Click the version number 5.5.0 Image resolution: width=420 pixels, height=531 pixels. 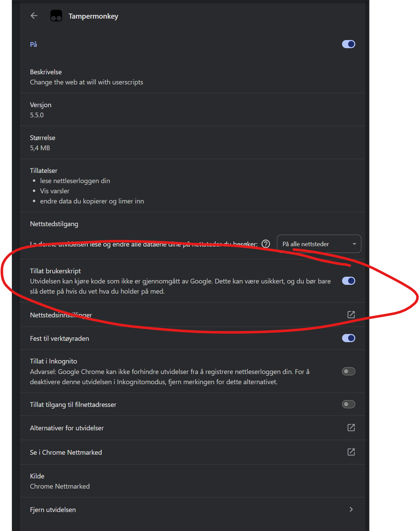pyautogui.click(x=37, y=115)
